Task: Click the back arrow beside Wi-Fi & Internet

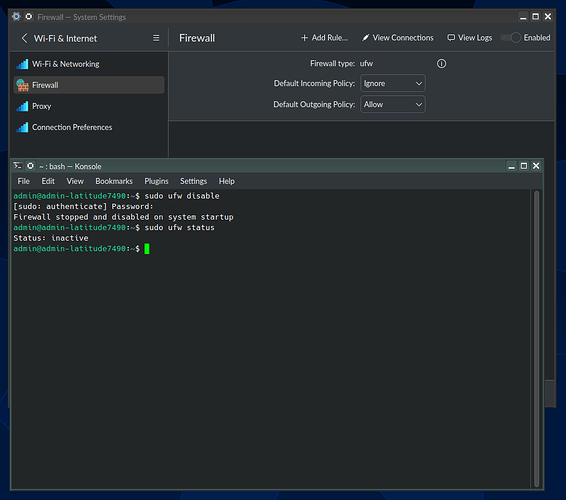Action: (24, 38)
